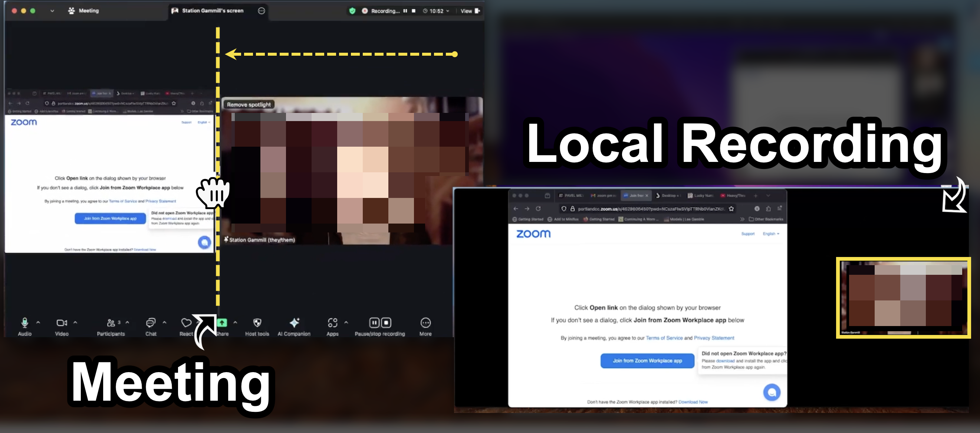Select Station Gammill's screen tab

[212, 11]
